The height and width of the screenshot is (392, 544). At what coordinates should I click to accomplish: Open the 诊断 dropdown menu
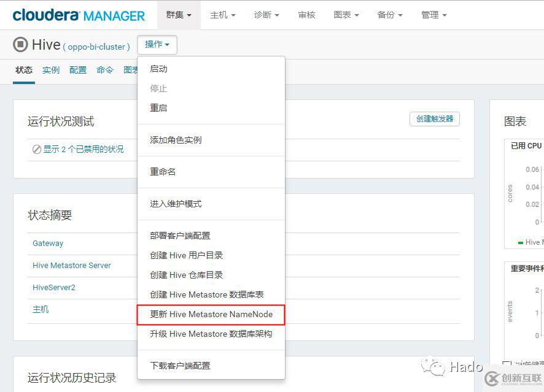266,15
